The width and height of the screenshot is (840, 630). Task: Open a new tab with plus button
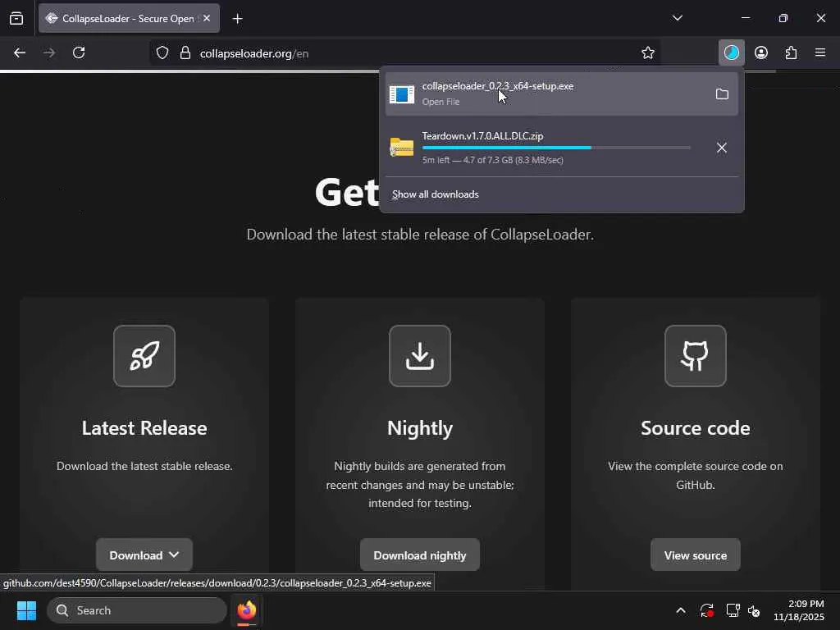(237, 19)
